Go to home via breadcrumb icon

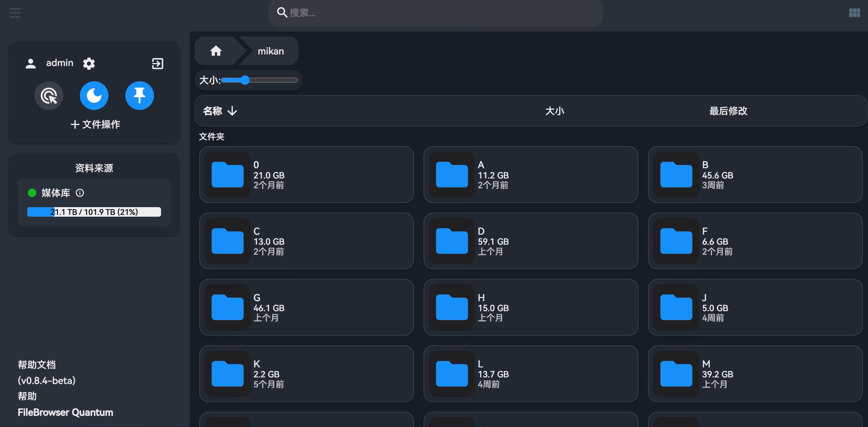click(216, 51)
